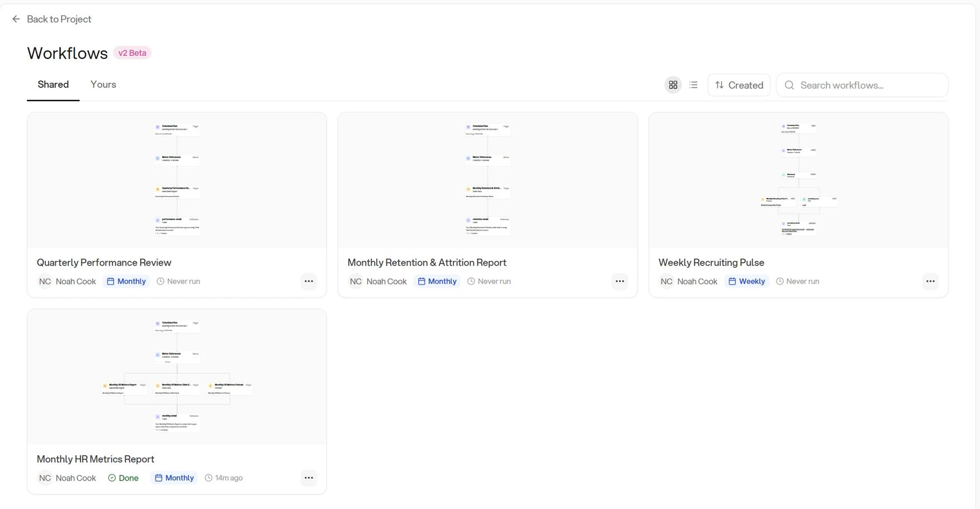Focus the Search workflows field
The image size is (980, 509).
pos(862,85)
